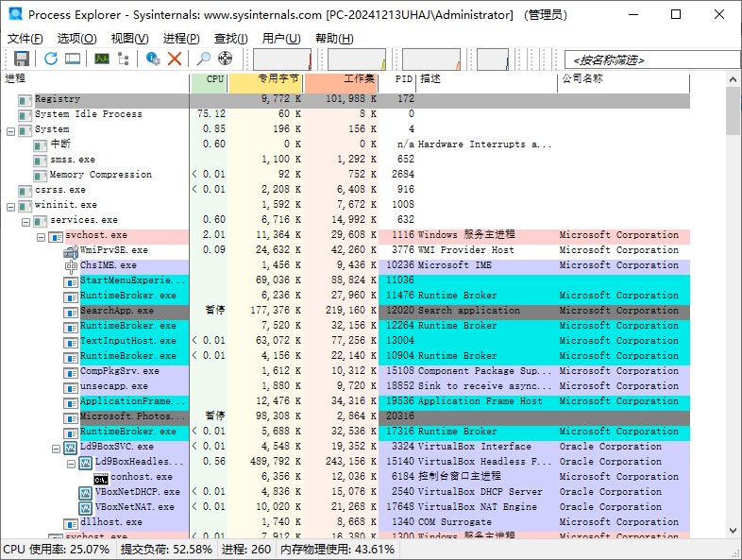Click the Process Explorer title bar icon
Viewport: 742px width, 560px height.
point(16,14)
